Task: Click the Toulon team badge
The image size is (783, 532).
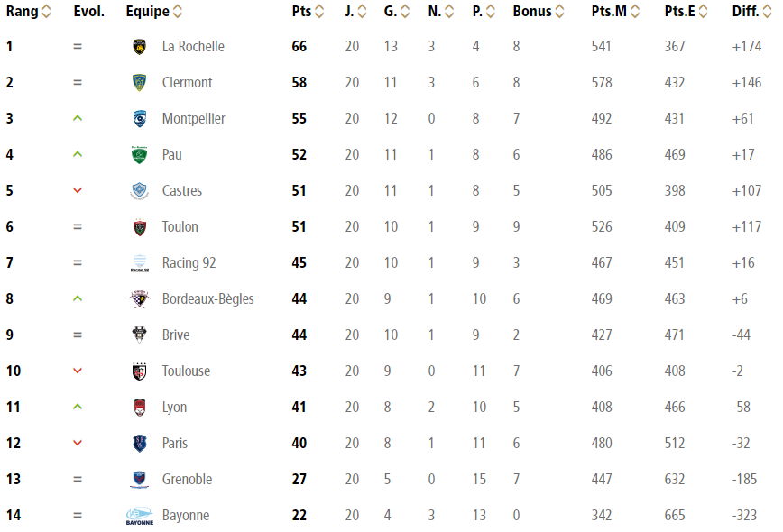Action: [139, 226]
